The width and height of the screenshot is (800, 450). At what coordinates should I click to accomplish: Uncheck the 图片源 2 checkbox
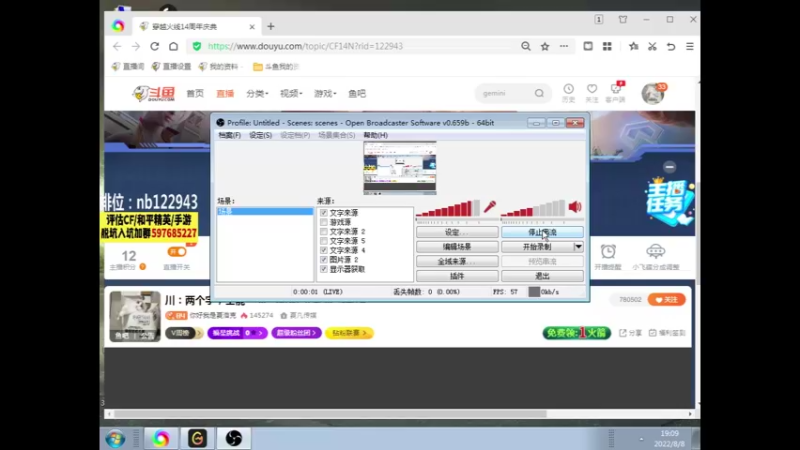[x=324, y=260]
